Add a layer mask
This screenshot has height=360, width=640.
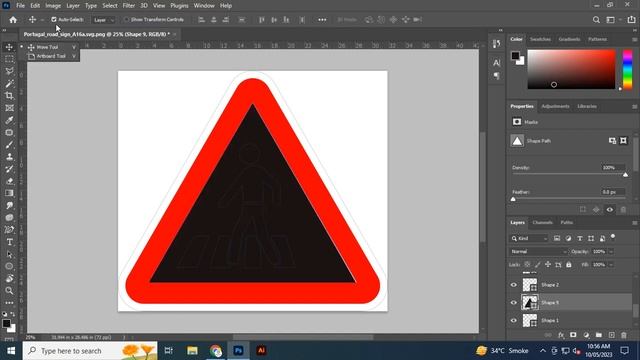coord(573,335)
